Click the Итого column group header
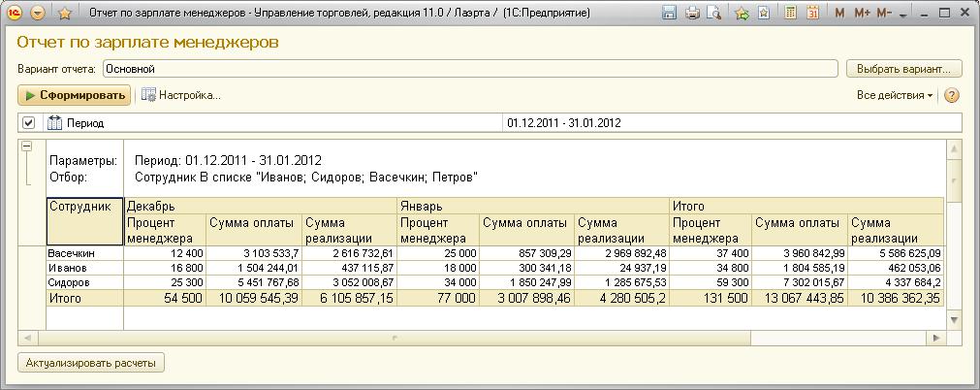The width and height of the screenshot is (980, 390). point(806,206)
